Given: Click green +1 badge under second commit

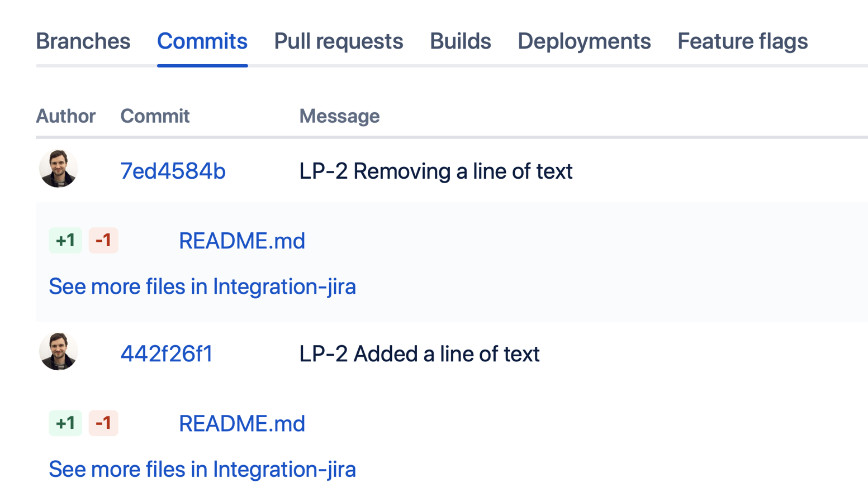Looking at the screenshot, I should click(65, 423).
